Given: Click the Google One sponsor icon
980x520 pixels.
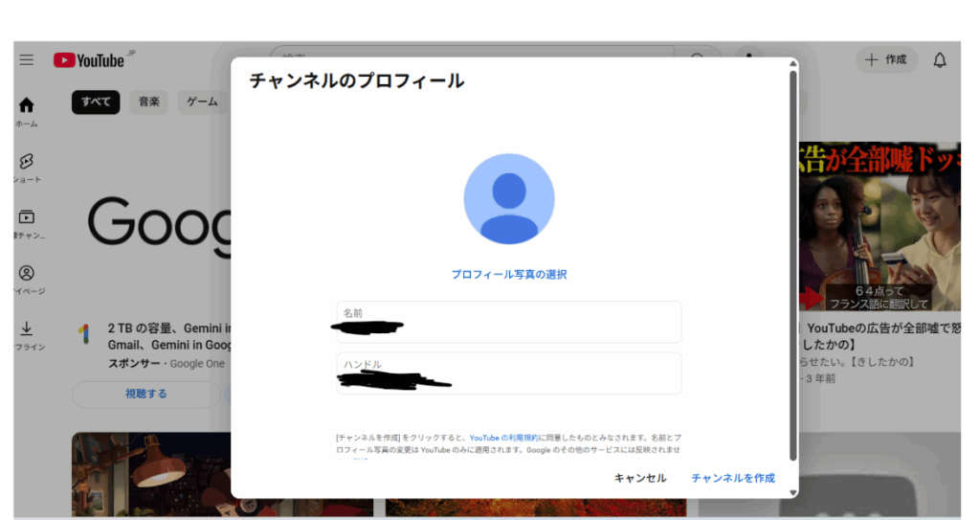Looking at the screenshot, I should [84, 334].
